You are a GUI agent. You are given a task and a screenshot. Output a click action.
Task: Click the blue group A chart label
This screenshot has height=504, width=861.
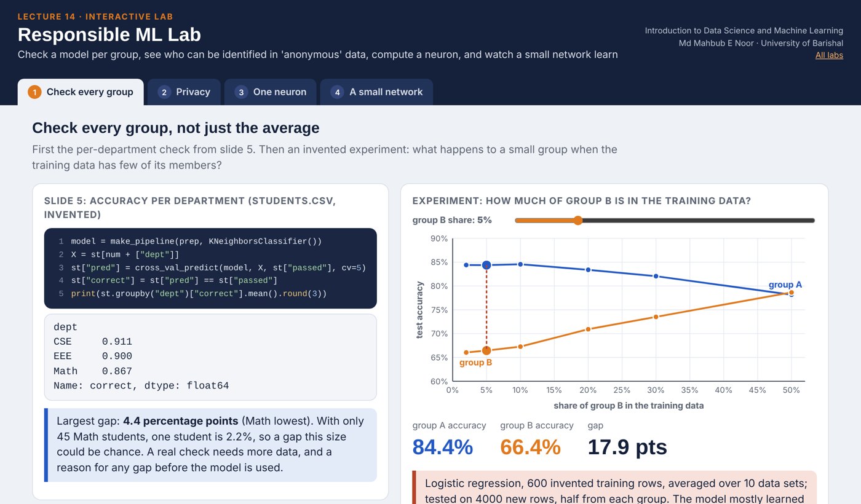[x=785, y=285]
